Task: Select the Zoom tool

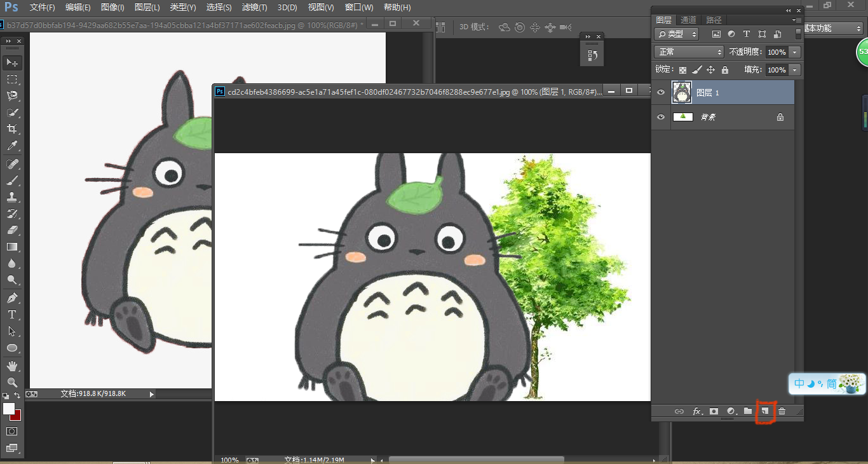Action: tap(12, 382)
